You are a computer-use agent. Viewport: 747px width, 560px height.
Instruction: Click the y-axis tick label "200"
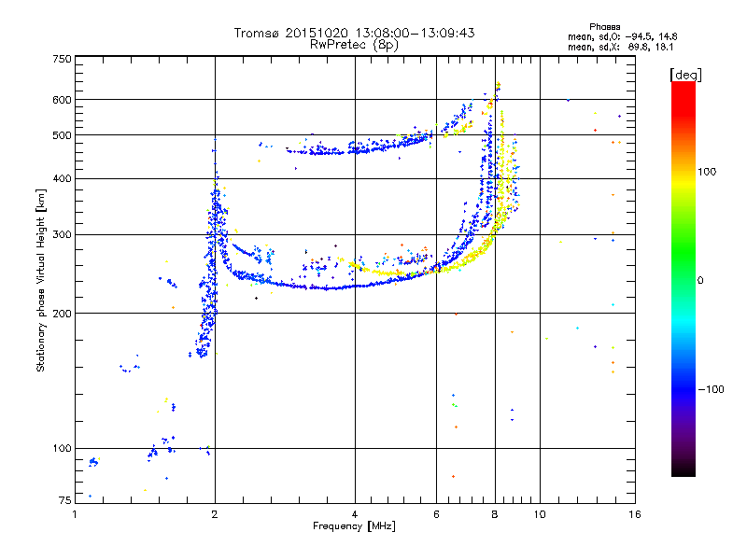click(62, 314)
